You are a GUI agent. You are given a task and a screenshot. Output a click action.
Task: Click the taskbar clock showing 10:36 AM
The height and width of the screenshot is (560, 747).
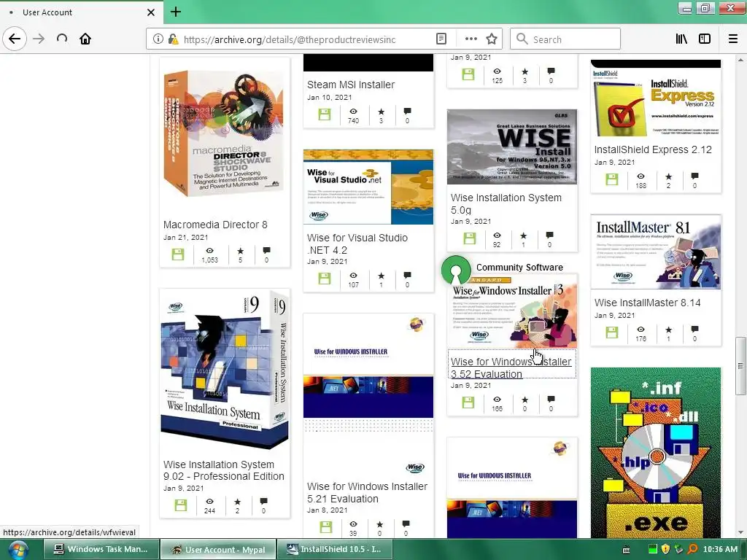coord(720,549)
